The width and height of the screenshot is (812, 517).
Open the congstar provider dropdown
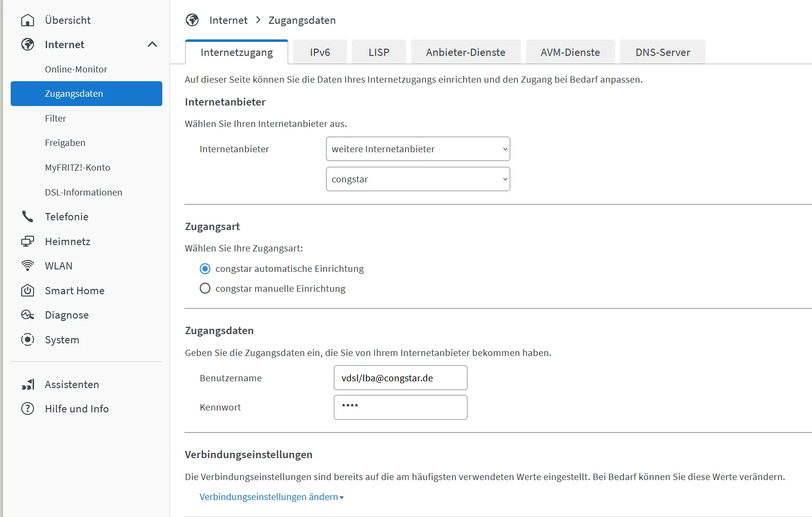(417, 179)
